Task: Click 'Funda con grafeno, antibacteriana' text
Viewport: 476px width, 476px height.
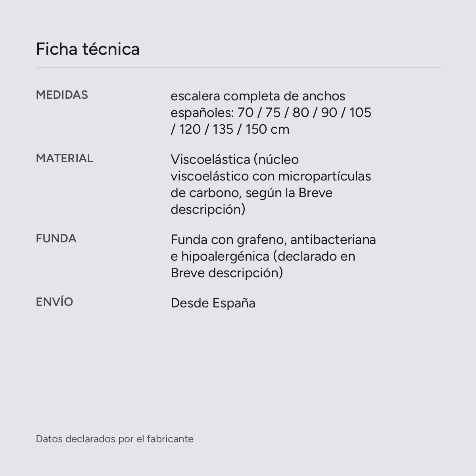Action: [273, 240]
